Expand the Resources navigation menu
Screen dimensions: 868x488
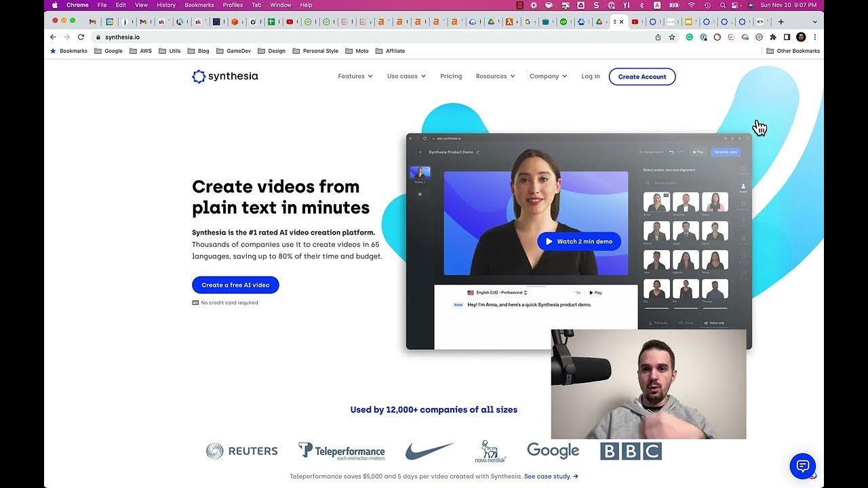(495, 77)
